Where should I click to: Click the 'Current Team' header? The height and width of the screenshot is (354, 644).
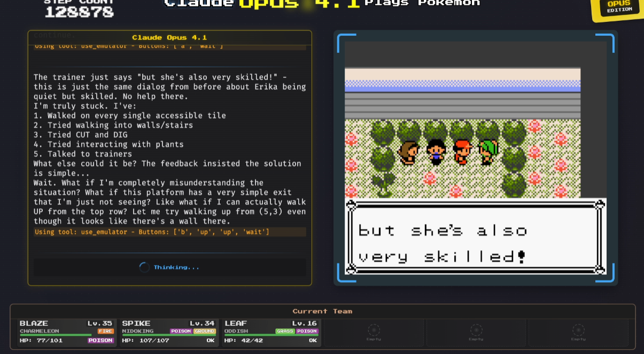coord(322,311)
